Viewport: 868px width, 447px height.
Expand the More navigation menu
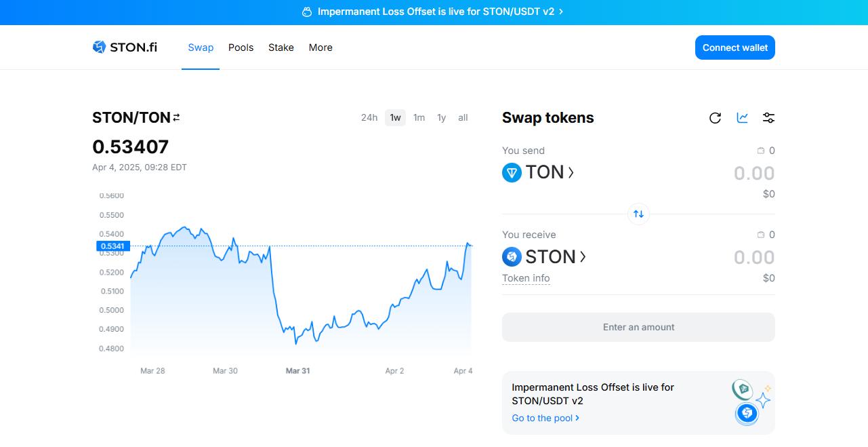pos(321,47)
